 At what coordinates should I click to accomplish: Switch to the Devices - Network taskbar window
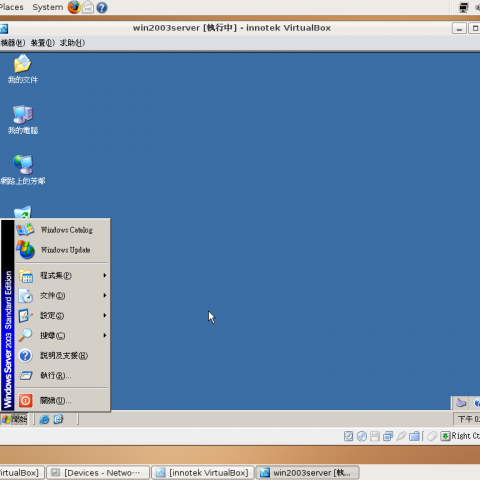tap(97, 472)
